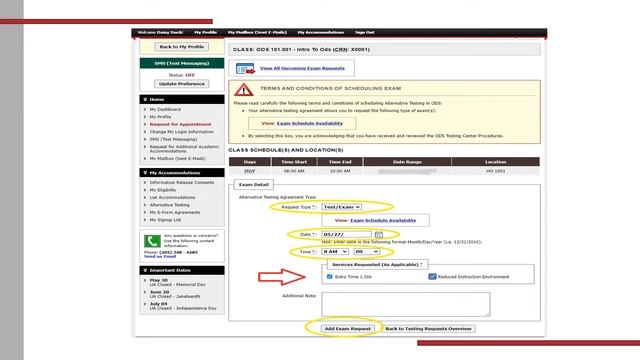Open View All Upcoming Exam Requests link
The height and width of the screenshot is (360, 640).
pos(302,68)
